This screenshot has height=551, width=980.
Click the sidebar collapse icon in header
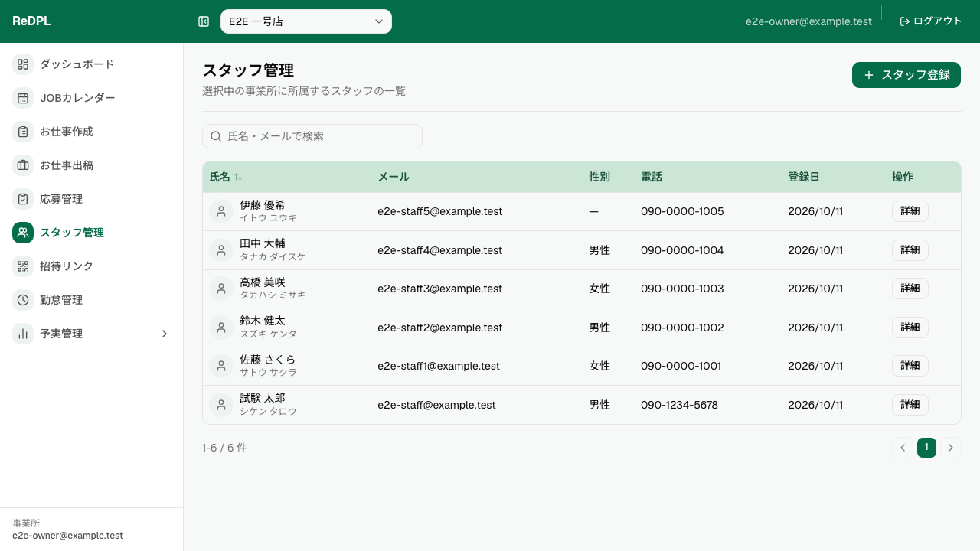coord(204,21)
